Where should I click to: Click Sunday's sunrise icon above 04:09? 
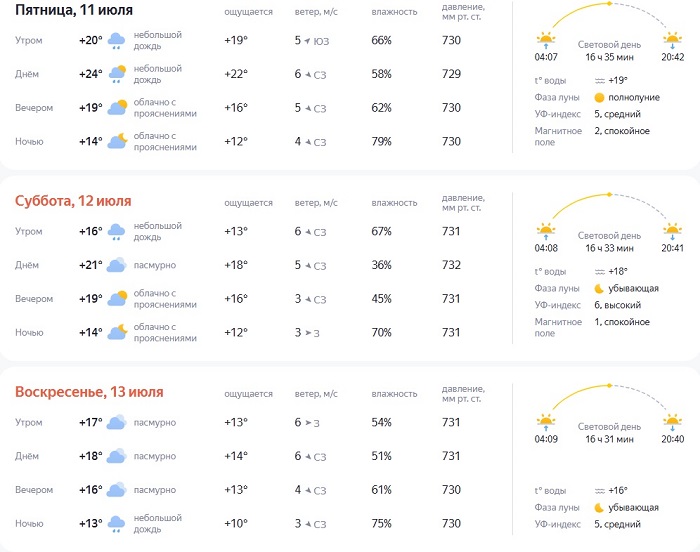(546, 420)
